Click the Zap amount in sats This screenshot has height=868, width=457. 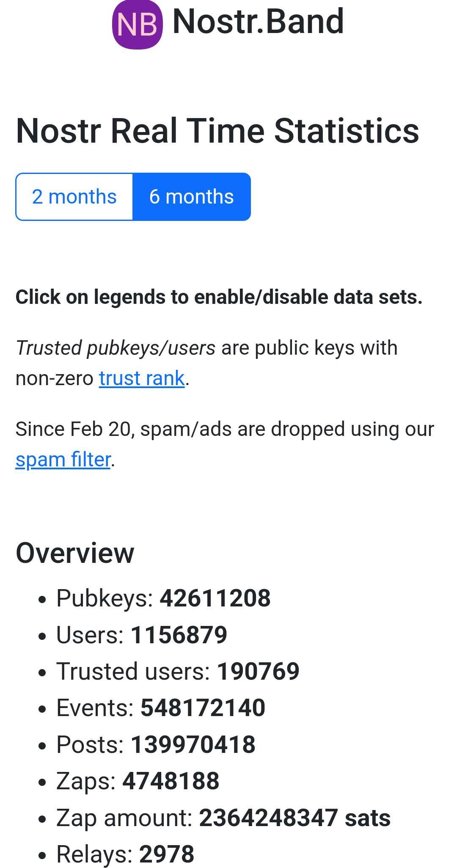click(295, 818)
